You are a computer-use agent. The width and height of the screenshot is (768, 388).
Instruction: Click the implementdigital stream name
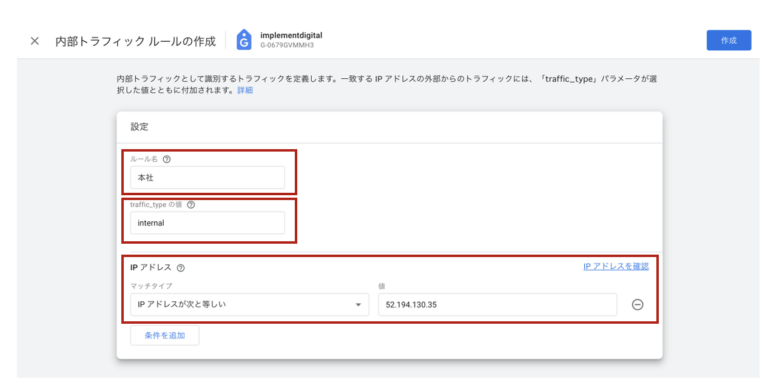point(291,35)
